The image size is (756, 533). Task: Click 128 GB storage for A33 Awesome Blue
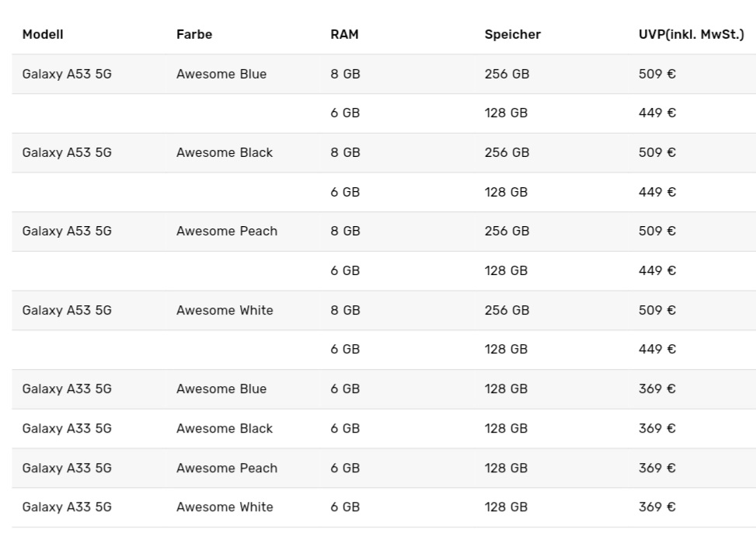pos(506,389)
